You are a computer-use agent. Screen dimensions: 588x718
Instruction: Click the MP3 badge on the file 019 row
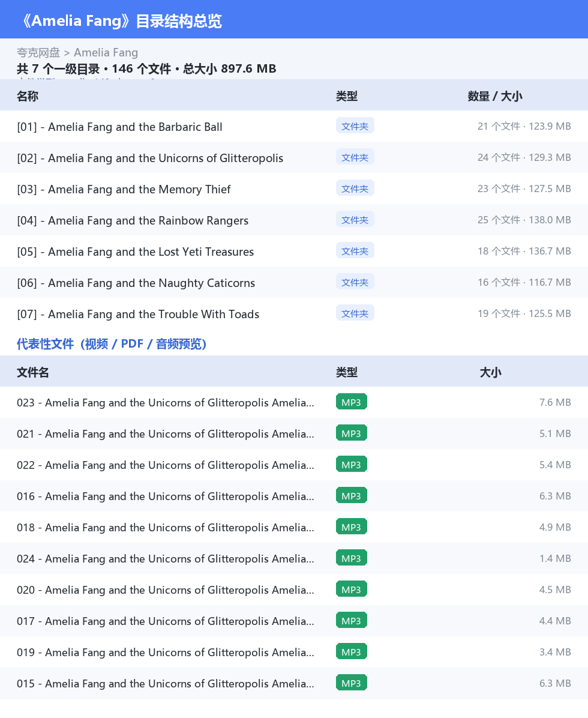pyautogui.click(x=352, y=651)
